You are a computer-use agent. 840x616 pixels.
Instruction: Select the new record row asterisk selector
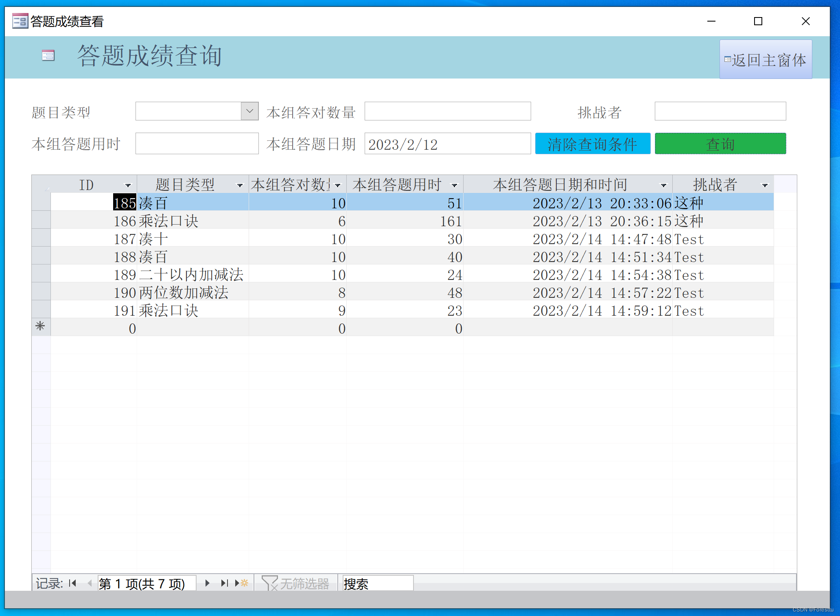point(41,327)
